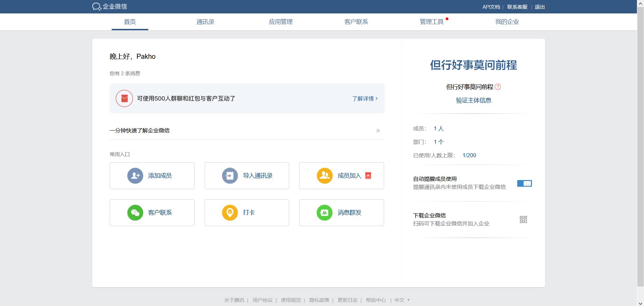Click 联系客服 in the header
Image resolution: width=644 pixels, height=306 pixels.
pyautogui.click(x=517, y=7)
